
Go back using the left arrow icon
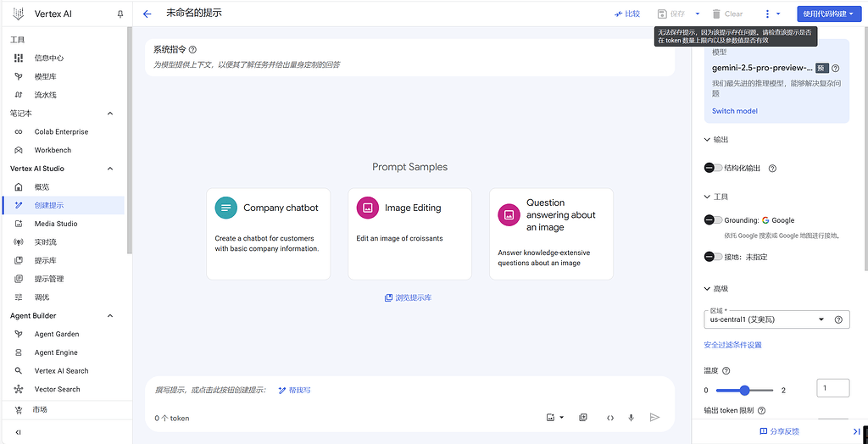coord(147,14)
